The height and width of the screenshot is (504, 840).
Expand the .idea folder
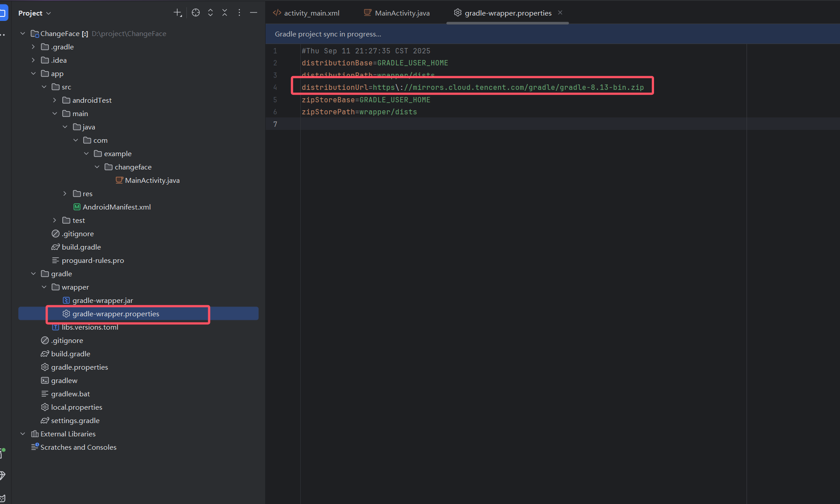pos(33,60)
